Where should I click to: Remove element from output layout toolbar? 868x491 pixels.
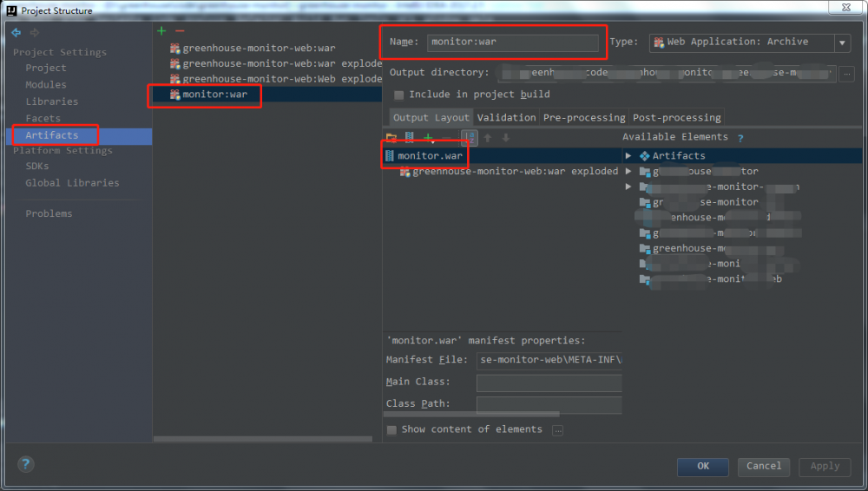(x=447, y=137)
